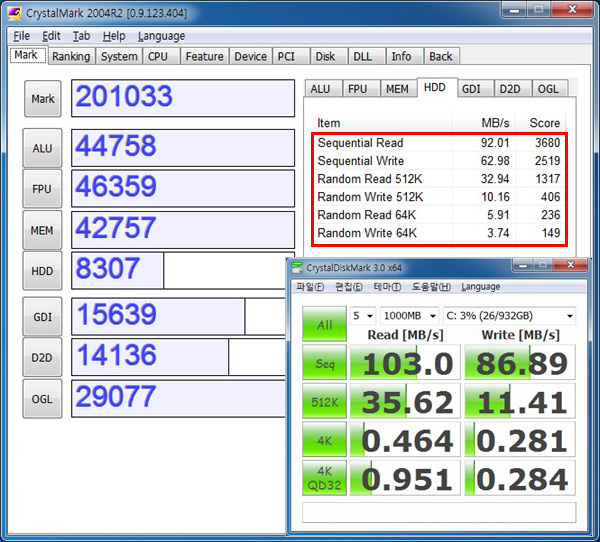The image size is (600, 542).
Task: Run the OGL benchmark button
Action: tap(42, 399)
